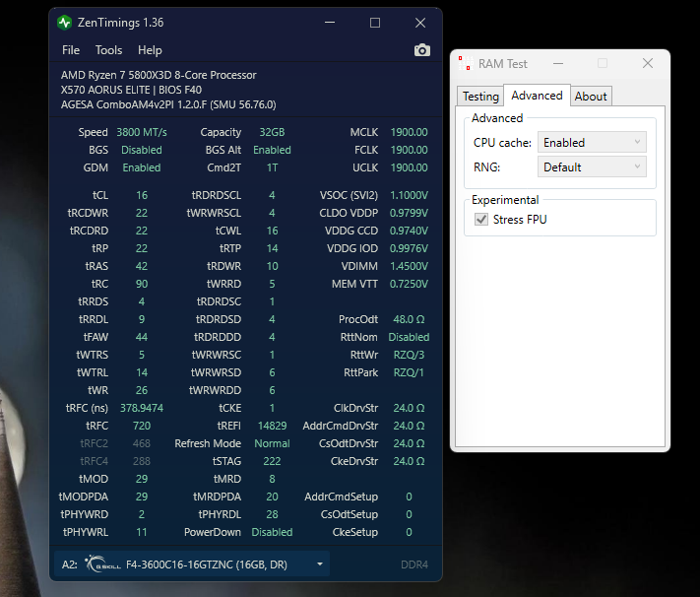Open the Help menu in ZenTimings
This screenshot has height=597, width=700.
[x=150, y=50]
